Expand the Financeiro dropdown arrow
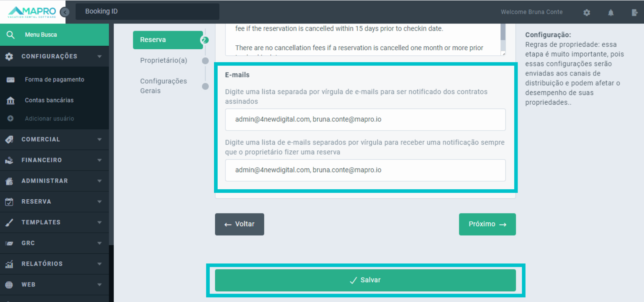This screenshot has height=302, width=644. (x=99, y=160)
